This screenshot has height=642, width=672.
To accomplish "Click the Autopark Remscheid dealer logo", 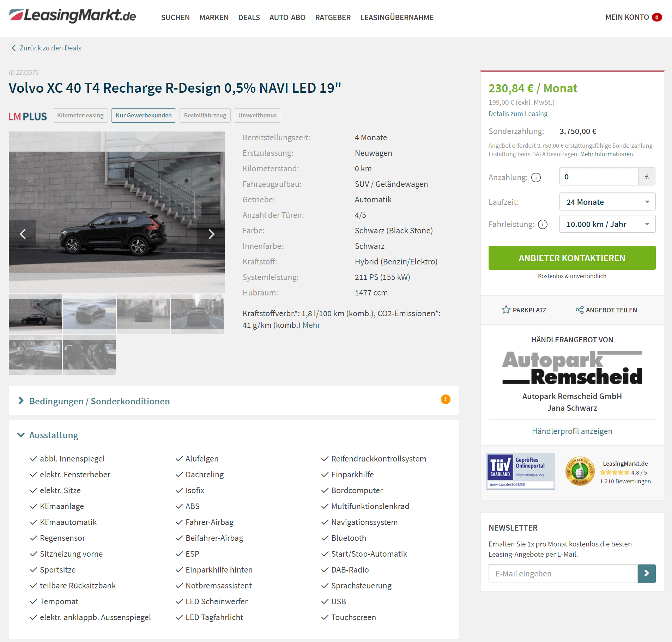I will (x=572, y=367).
